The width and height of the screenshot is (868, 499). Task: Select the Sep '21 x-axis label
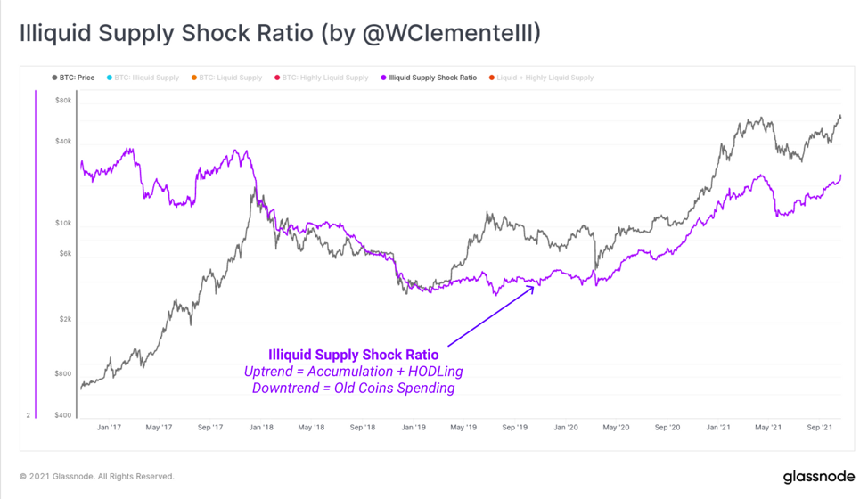[x=819, y=427]
